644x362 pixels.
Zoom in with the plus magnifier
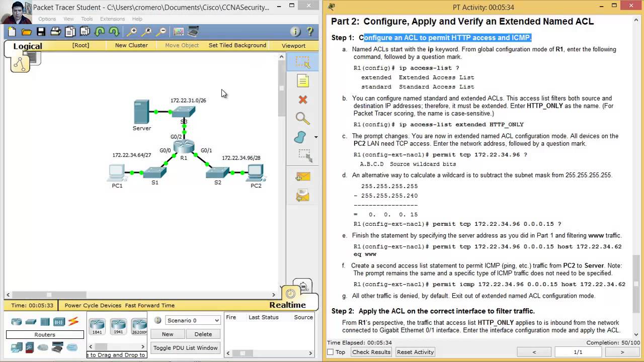pos(132,32)
